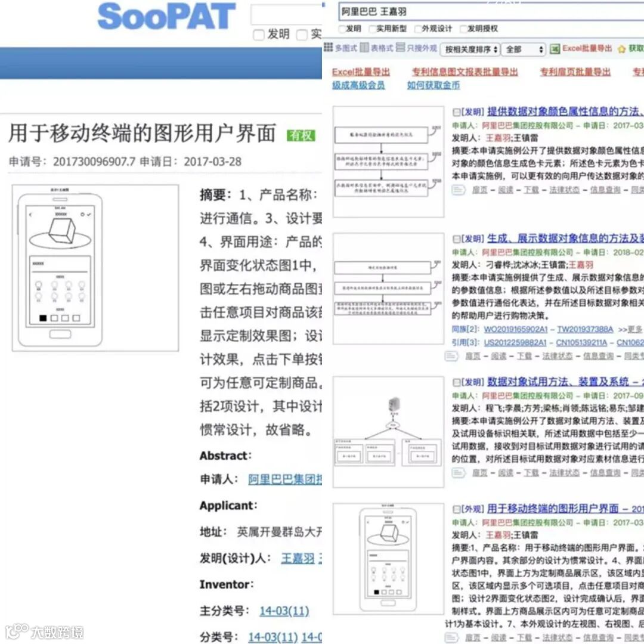
Task: Open the 全部 filter dropdown
Action: click(x=524, y=49)
